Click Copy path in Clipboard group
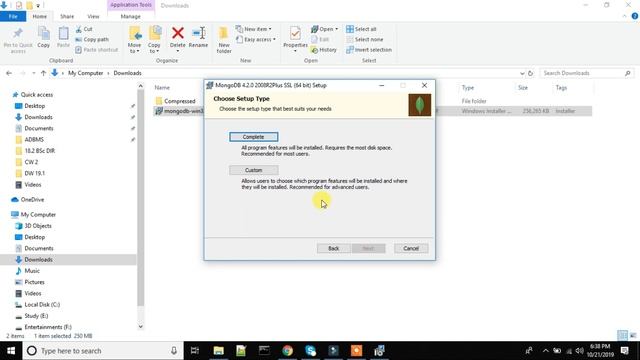 92,39
